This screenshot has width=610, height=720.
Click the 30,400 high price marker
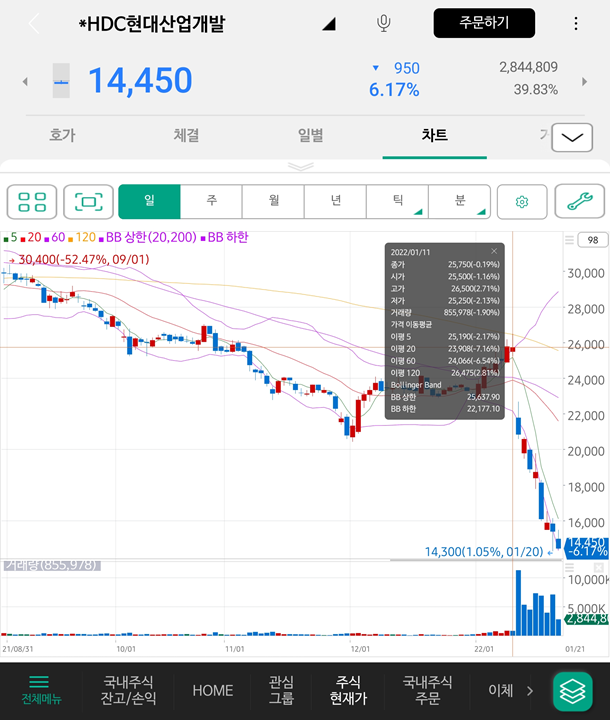(x=79, y=259)
